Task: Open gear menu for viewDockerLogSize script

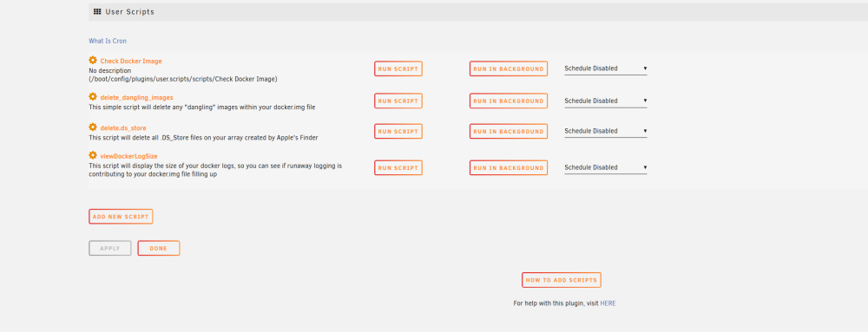Action: pos(93,155)
